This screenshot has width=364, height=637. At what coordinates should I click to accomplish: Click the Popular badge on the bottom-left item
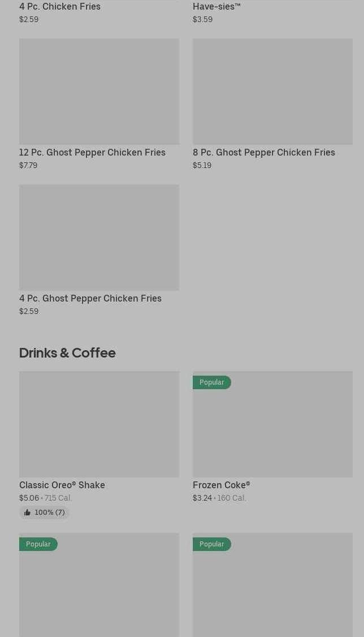pyautogui.click(x=38, y=544)
